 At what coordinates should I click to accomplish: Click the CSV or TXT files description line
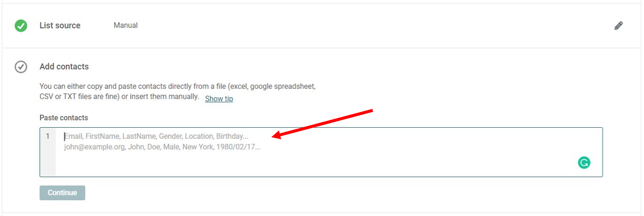(119, 97)
